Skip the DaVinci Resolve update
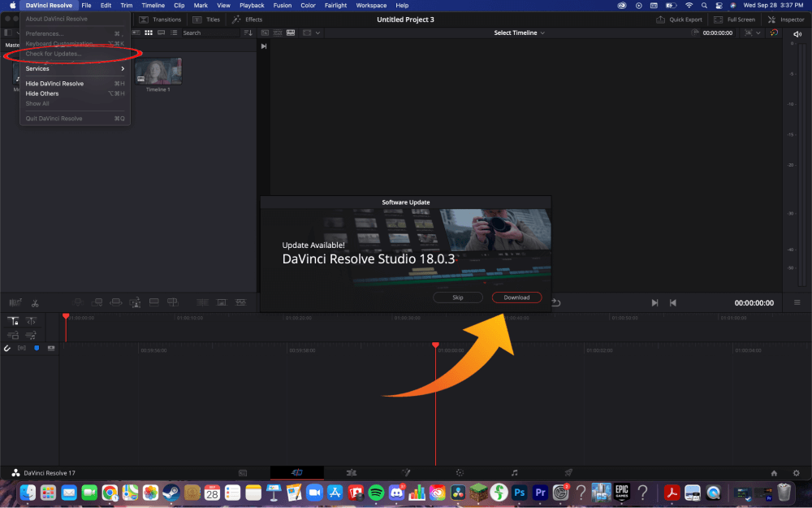The height and width of the screenshot is (508, 812). (x=458, y=297)
